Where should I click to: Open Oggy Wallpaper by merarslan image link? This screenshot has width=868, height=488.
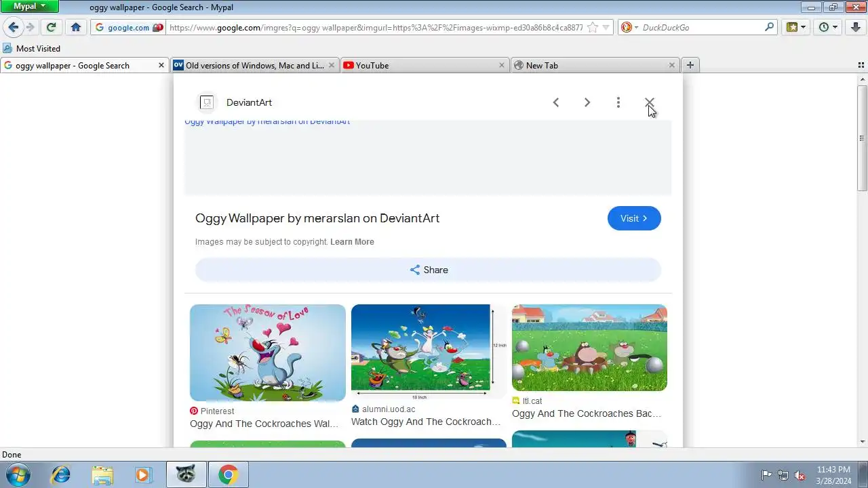267,122
